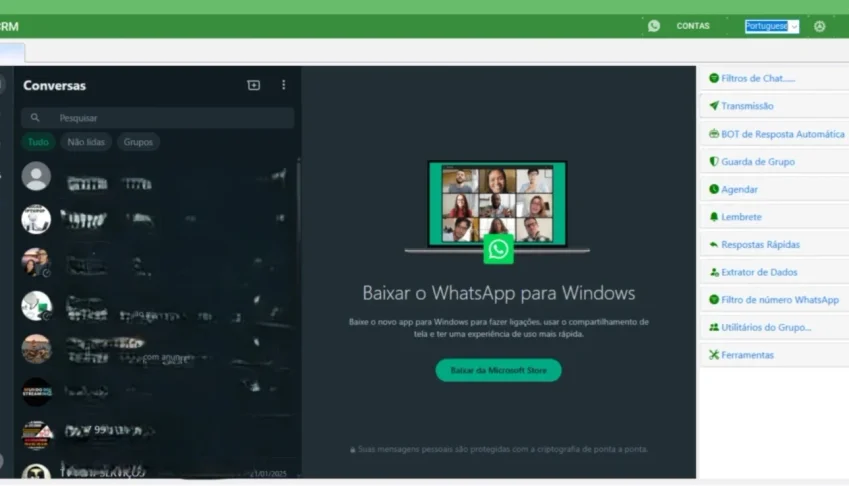The height and width of the screenshot is (486, 849).
Task: Click the WhatsApp icon in green header
Action: click(654, 26)
